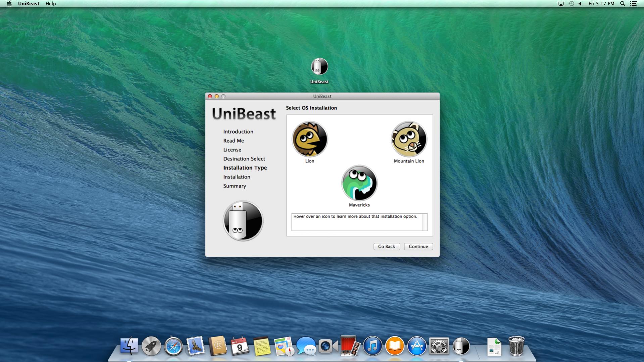Open Maps icon in the Dock
The height and width of the screenshot is (362, 644).
(x=284, y=346)
